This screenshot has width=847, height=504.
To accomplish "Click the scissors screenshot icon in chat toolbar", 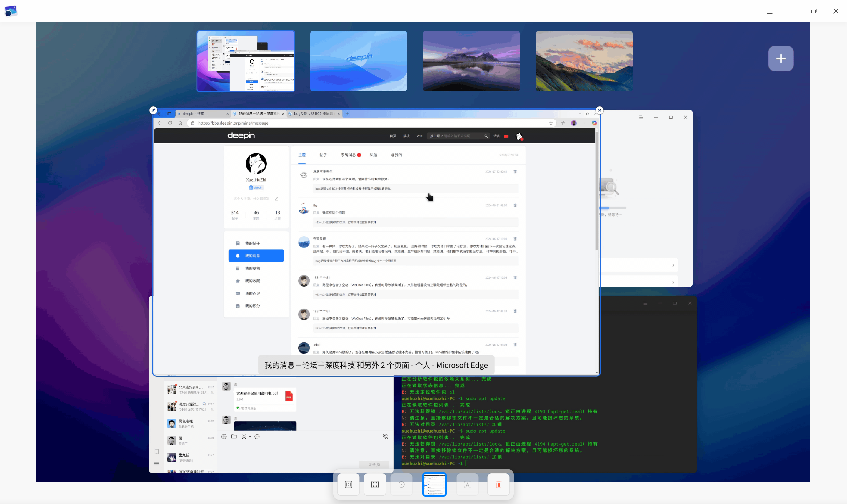I will tap(244, 437).
